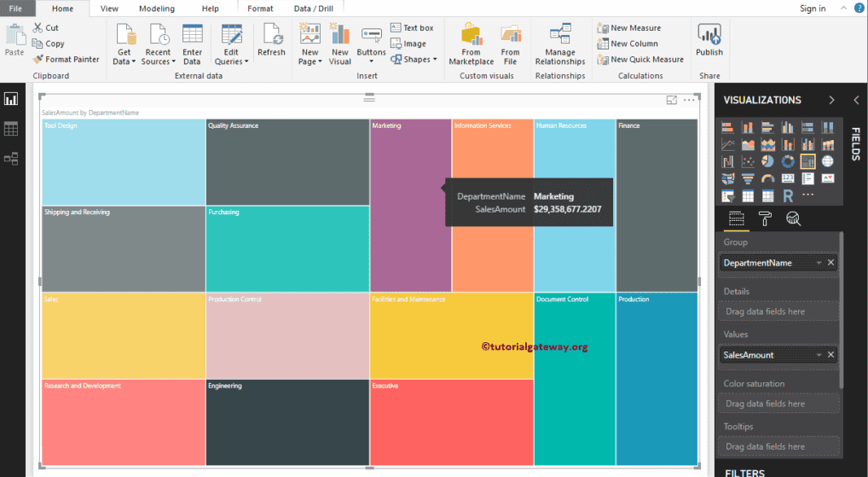Select the 100% Stacked column chart visual
This screenshot has width=868, height=477.
tap(828, 128)
